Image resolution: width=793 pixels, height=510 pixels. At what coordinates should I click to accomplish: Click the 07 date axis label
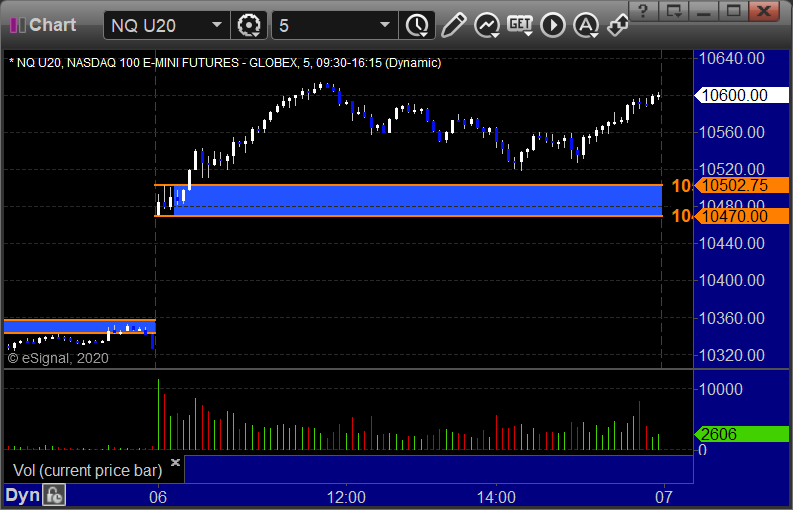(664, 497)
